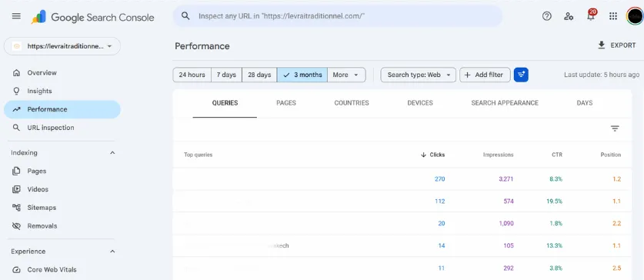Click the 13.3% CTR value
The width and height of the screenshot is (644, 280).
pos(555,245)
